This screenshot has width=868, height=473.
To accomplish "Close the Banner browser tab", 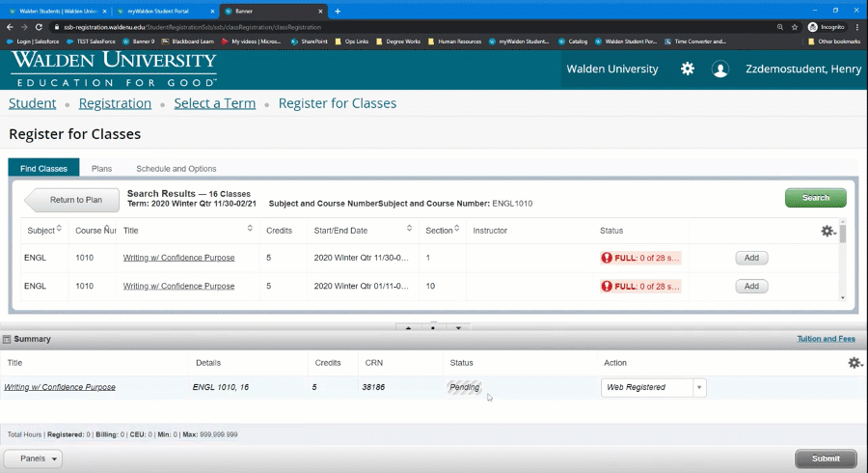I will click(x=320, y=11).
